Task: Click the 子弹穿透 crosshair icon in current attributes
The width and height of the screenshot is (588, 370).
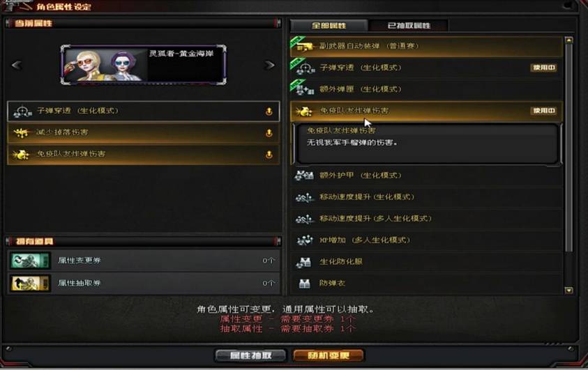Action: [22, 111]
